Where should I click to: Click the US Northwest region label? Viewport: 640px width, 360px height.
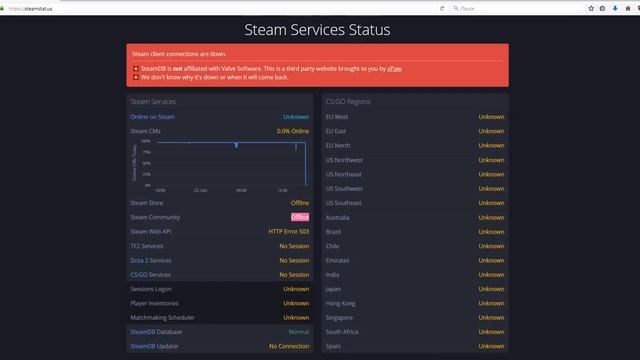click(x=344, y=160)
